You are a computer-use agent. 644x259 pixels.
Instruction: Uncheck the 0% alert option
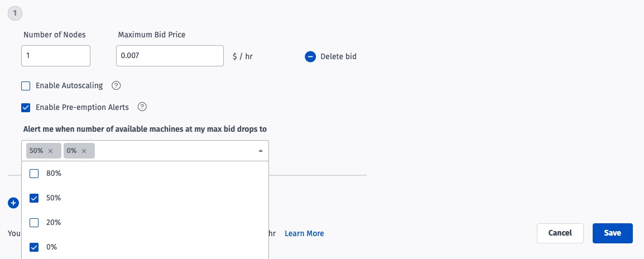tap(34, 247)
